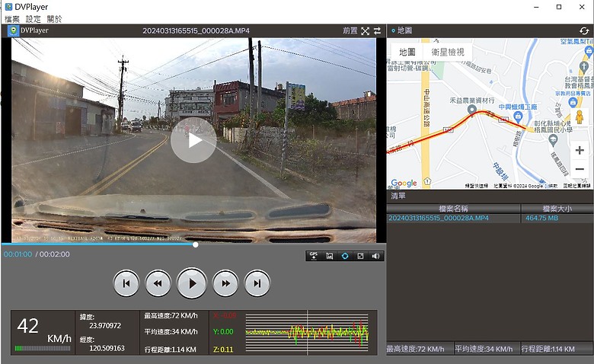Click the Google logo on the map

point(404,184)
